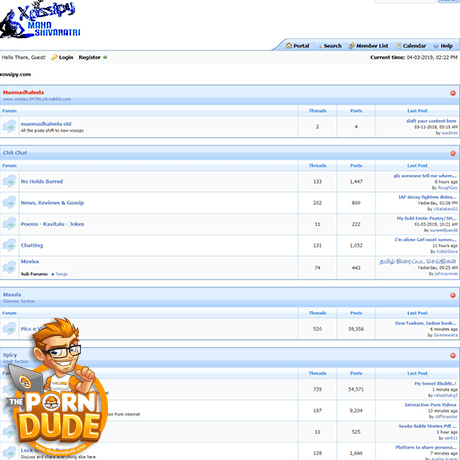This screenshot has height=460, width=460.
Task: Collapse the Spicy category
Action: 453,356
